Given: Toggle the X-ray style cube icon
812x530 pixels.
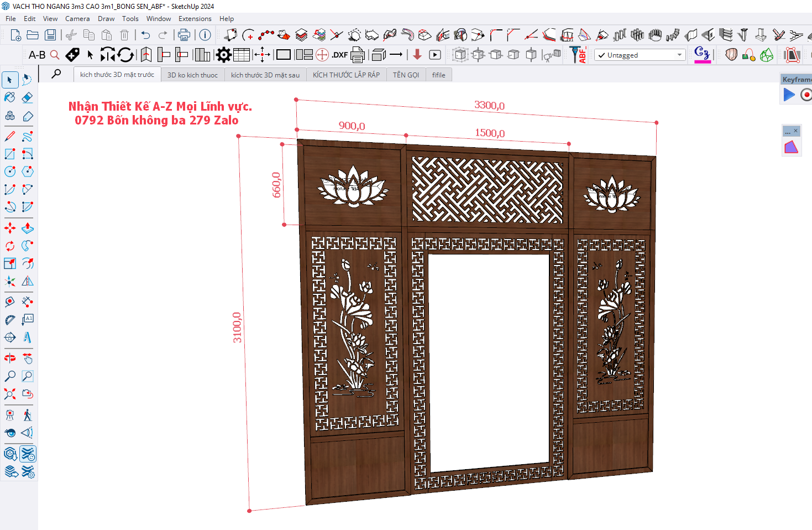Looking at the screenshot, I should click(460, 55).
